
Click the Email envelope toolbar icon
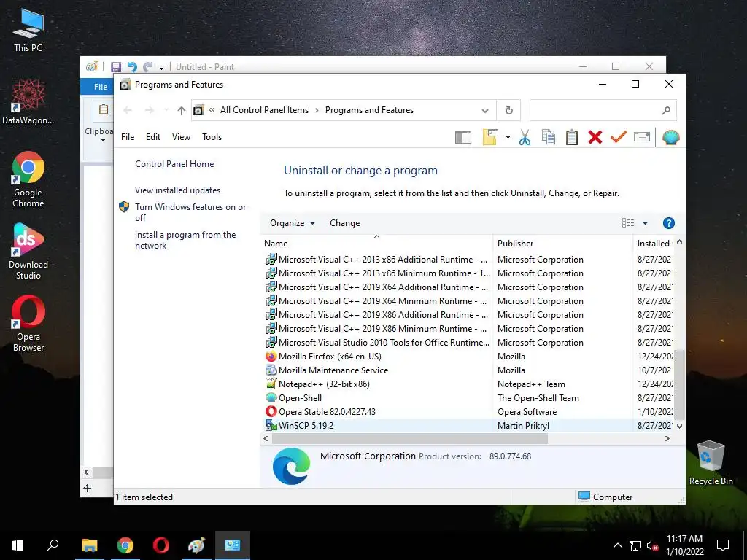642,137
